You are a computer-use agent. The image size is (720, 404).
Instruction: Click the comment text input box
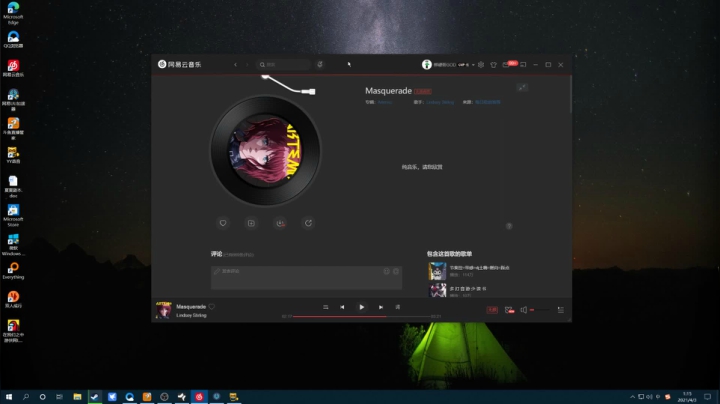point(306,278)
